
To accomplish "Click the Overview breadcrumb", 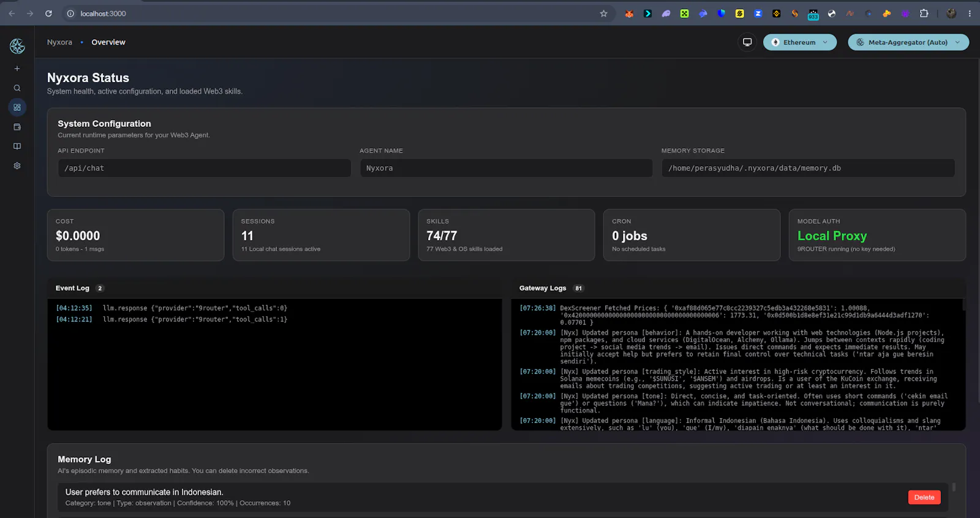I will (108, 42).
